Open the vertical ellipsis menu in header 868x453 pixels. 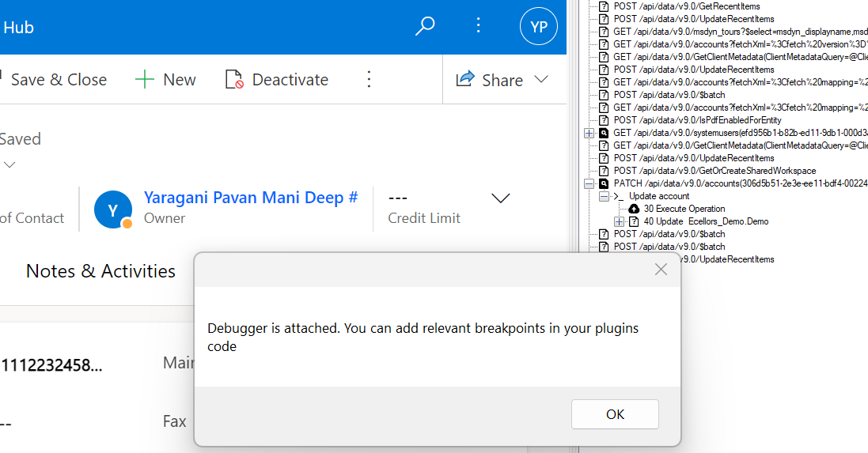pyautogui.click(x=478, y=26)
